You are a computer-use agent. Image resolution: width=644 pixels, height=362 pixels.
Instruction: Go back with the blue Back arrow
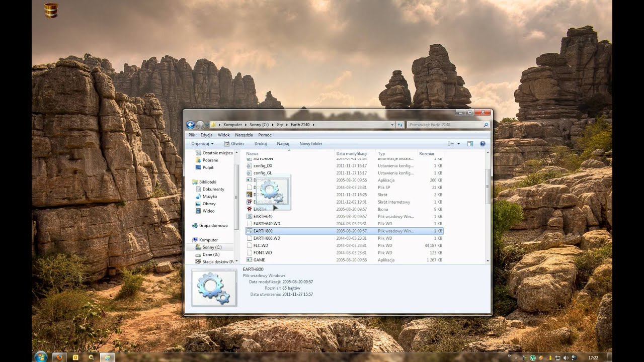tap(190, 125)
